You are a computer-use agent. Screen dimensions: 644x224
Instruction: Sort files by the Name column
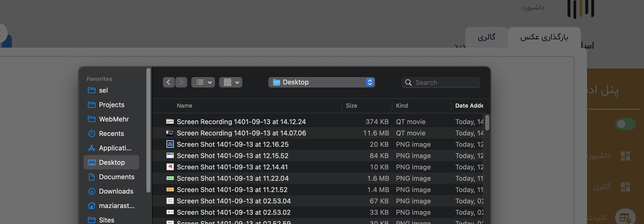[x=184, y=106]
